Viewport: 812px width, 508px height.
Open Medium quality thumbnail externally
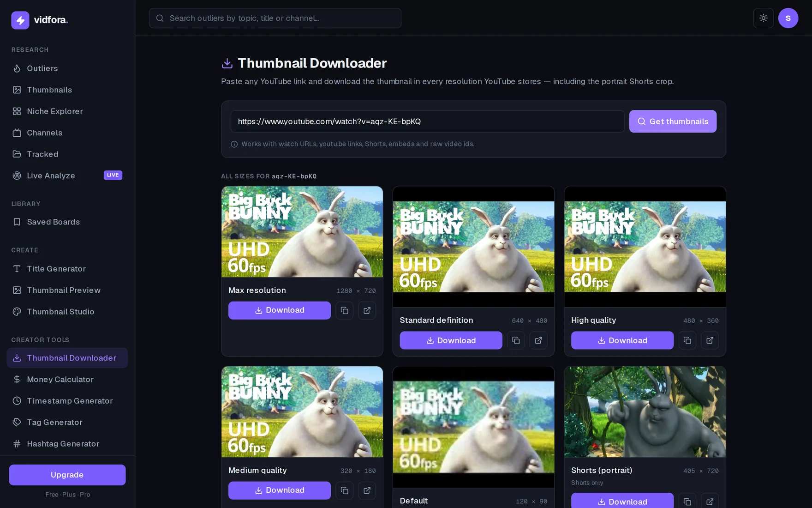click(x=367, y=490)
